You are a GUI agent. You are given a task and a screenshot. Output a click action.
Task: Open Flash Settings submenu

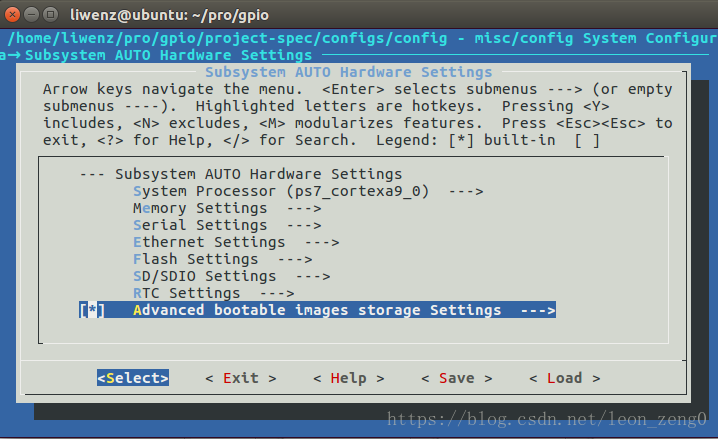click(223, 259)
